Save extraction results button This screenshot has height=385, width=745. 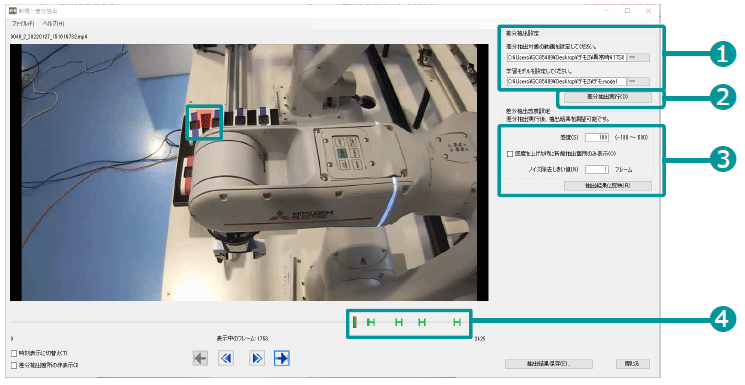coord(549,364)
